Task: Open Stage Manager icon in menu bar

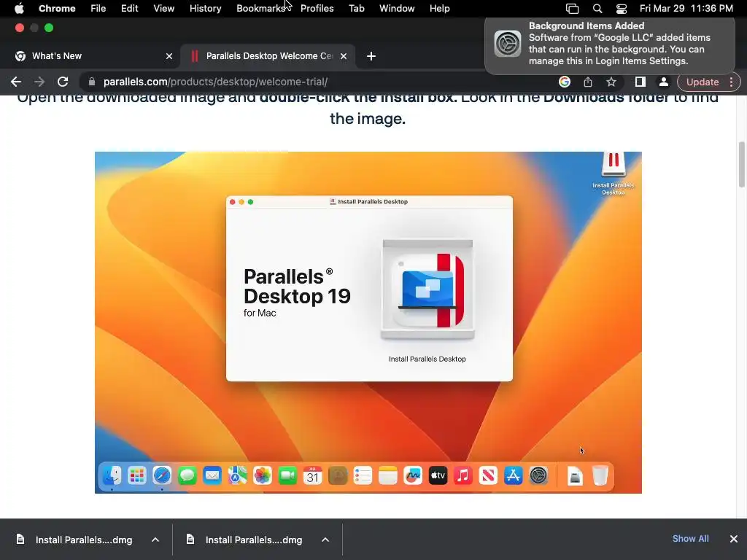Action: pyautogui.click(x=572, y=9)
